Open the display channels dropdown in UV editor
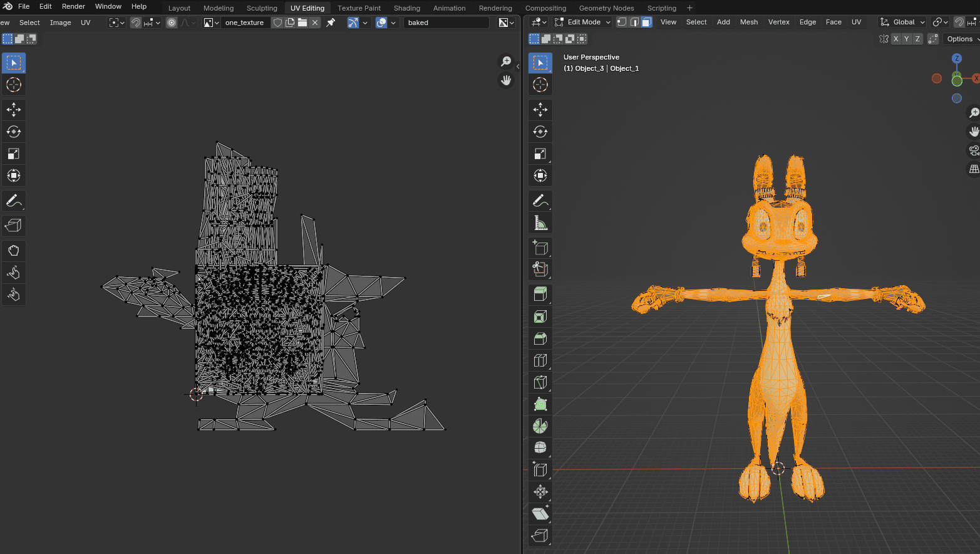Image resolution: width=980 pixels, height=554 pixels. pos(507,23)
